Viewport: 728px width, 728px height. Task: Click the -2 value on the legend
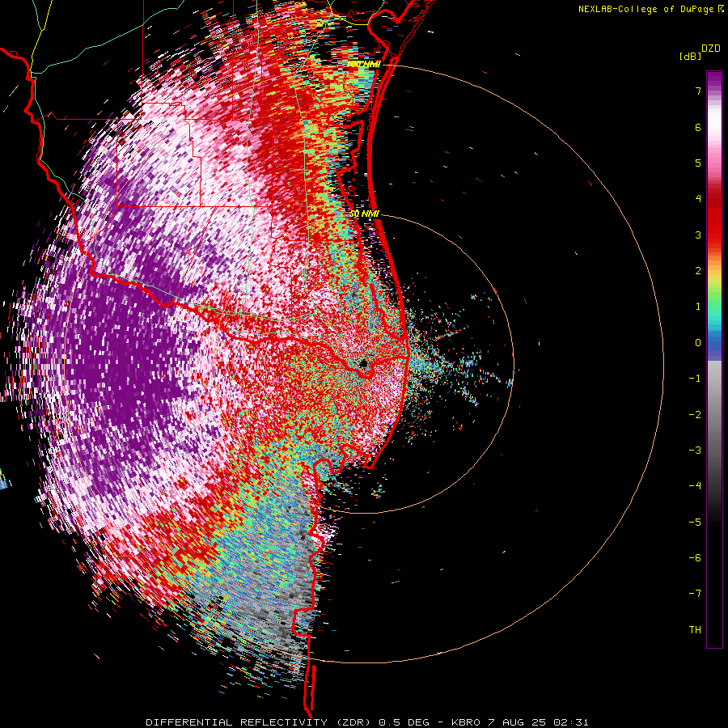click(x=695, y=415)
